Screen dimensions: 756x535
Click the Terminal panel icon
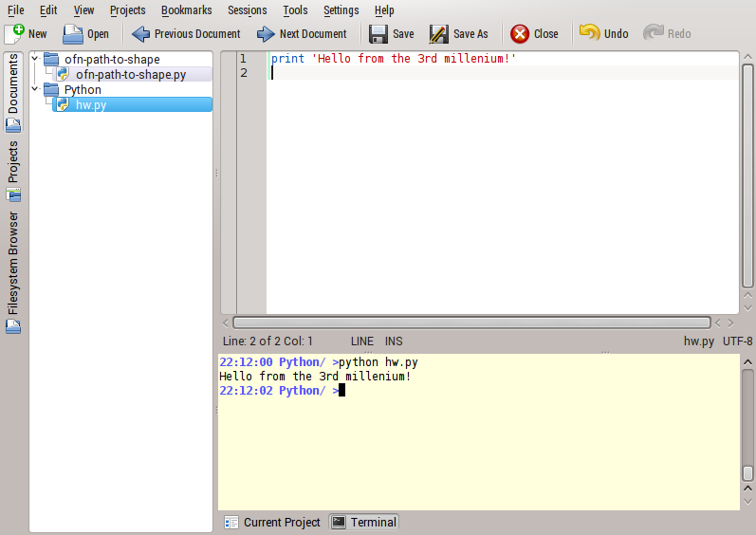(339, 523)
